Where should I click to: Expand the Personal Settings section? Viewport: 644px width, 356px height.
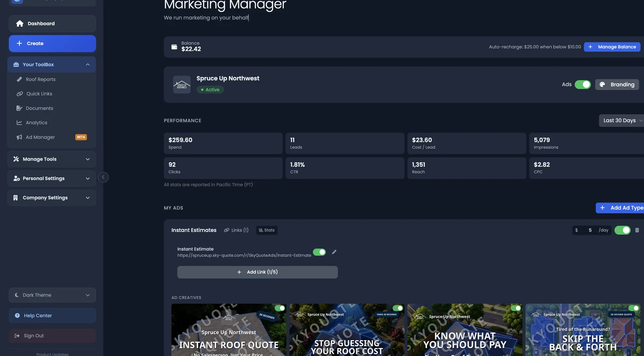tap(52, 178)
